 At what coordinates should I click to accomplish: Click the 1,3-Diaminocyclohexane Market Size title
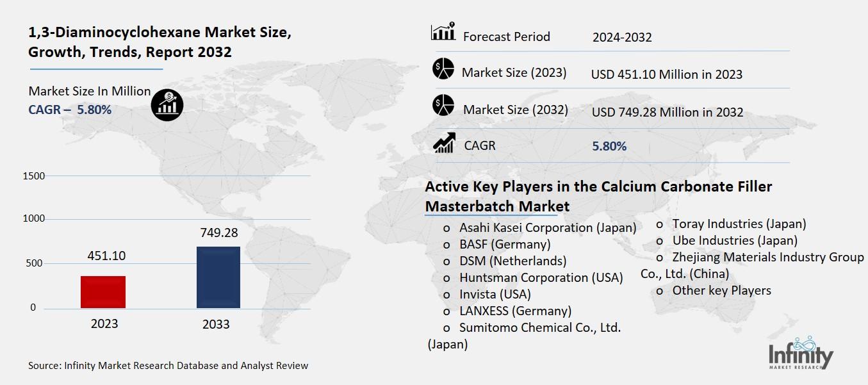pos(160,43)
